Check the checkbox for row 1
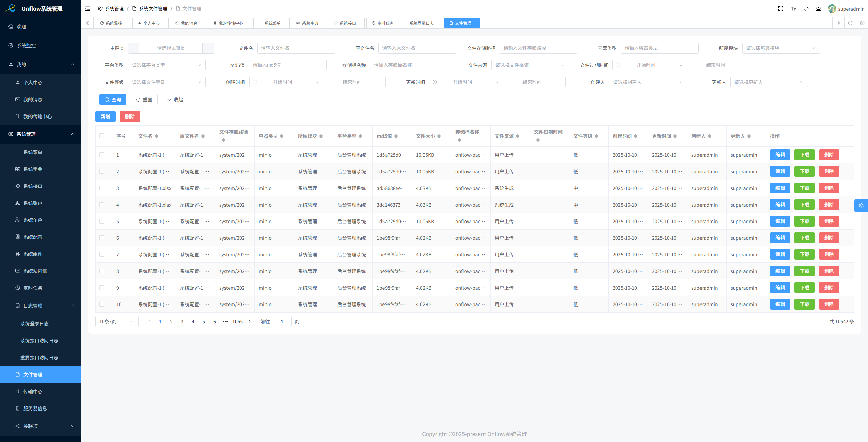The width and height of the screenshot is (868, 442). coord(102,155)
